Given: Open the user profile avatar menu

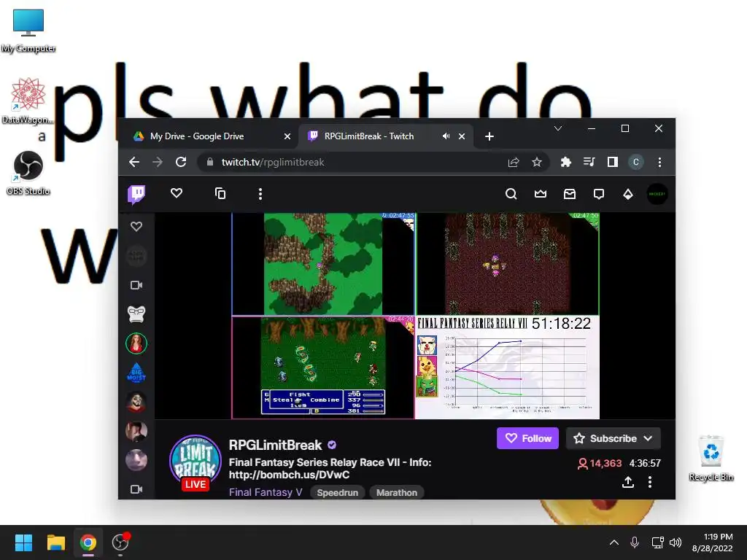Looking at the screenshot, I should (x=657, y=194).
